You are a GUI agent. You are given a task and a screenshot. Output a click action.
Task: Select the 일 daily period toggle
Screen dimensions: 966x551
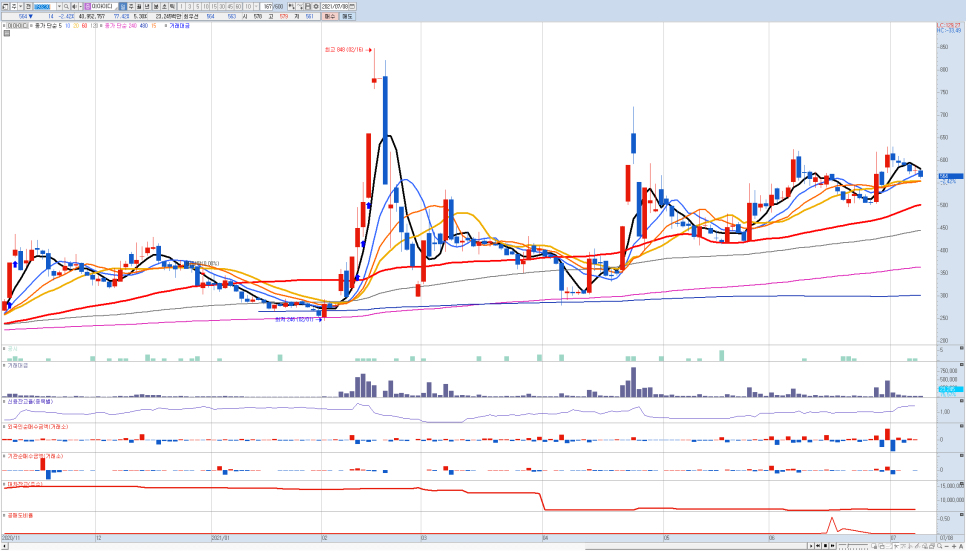122,6
